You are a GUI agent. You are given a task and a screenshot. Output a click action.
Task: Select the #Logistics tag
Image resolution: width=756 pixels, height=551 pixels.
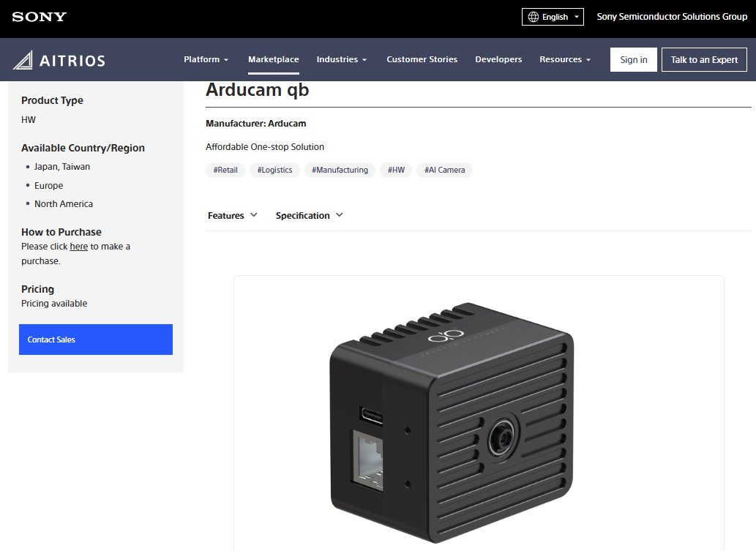(274, 170)
